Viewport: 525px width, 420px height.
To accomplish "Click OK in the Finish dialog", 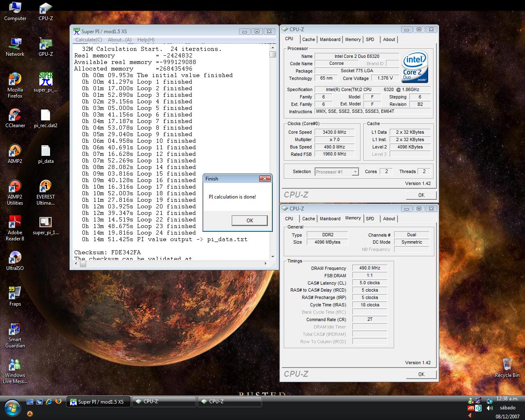I will (x=250, y=220).
